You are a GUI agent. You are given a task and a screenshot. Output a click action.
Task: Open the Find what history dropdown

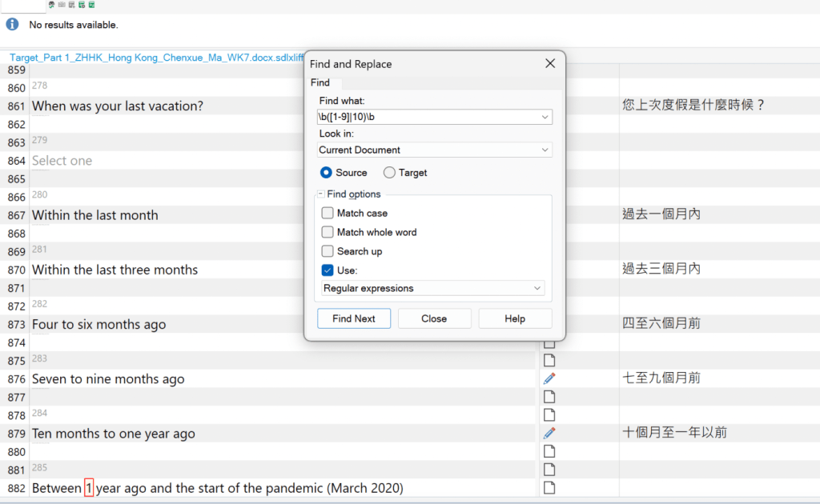pyautogui.click(x=545, y=118)
